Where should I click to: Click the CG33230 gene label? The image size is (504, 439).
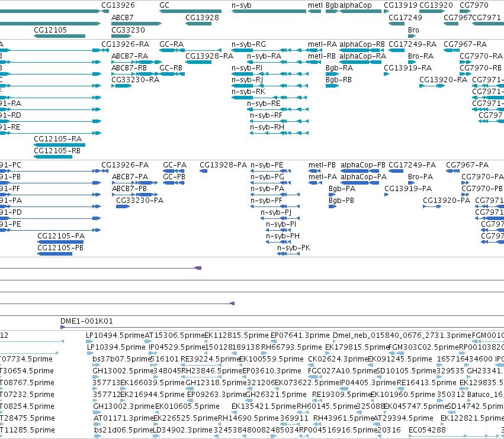(x=128, y=30)
